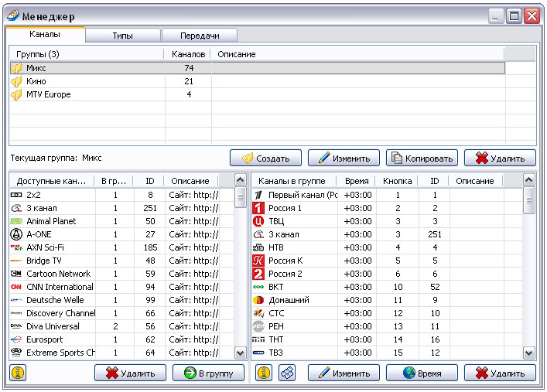547x392 pixels.
Task: Click Изменить button under group channels
Action: tap(344, 373)
